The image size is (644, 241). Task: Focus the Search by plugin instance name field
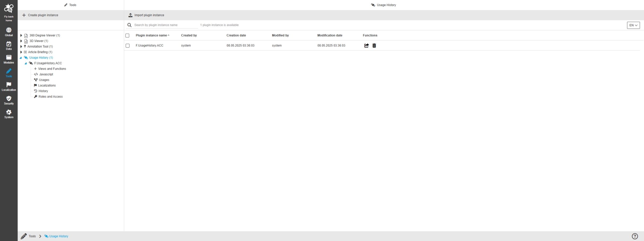(x=166, y=25)
